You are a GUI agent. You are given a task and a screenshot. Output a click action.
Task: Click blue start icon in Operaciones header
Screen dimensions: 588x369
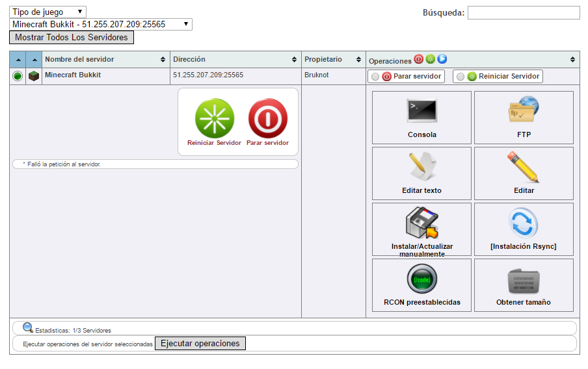tap(442, 59)
